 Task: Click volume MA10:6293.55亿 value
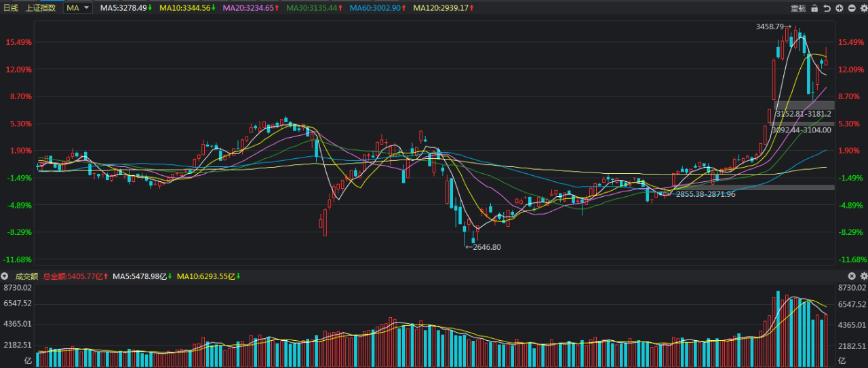(209, 276)
